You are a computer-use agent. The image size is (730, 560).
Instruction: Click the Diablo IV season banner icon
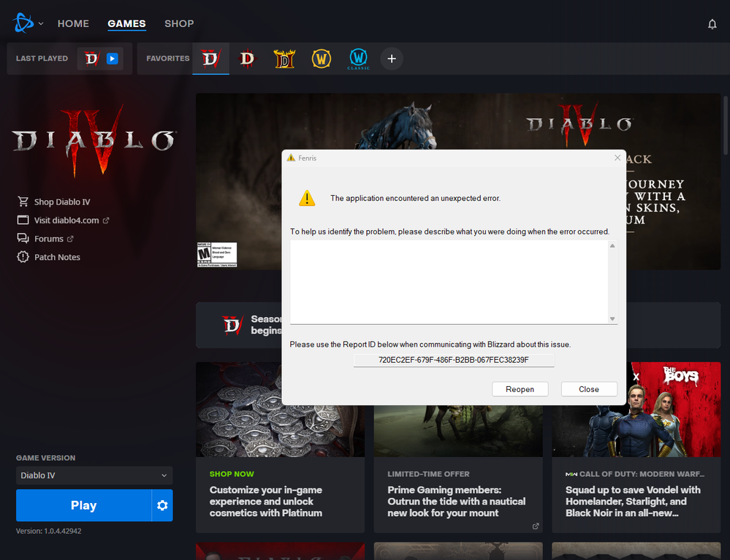tap(232, 325)
